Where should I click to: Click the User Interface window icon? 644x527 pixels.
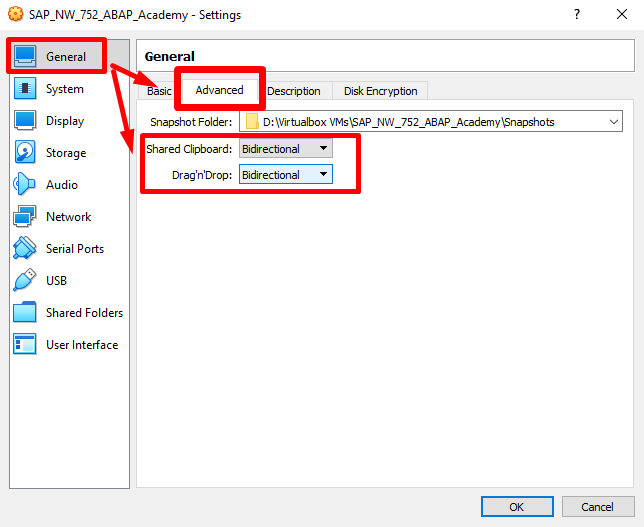[25, 344]
